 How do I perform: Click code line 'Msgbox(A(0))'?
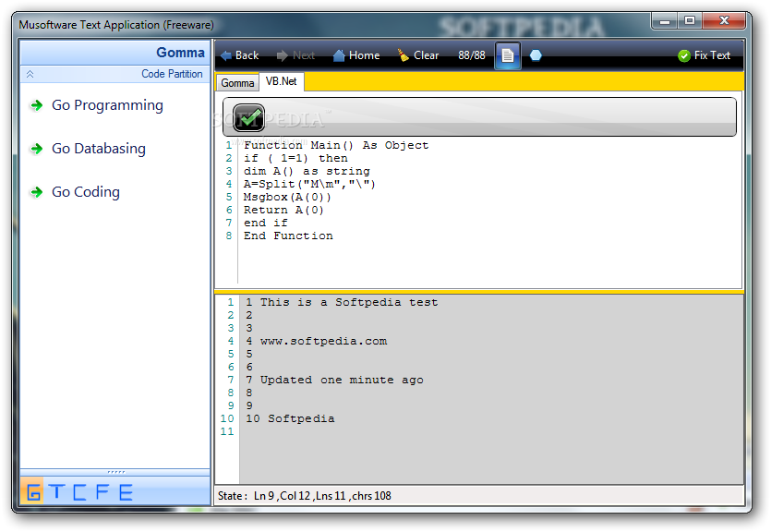(x=287, y=197)
